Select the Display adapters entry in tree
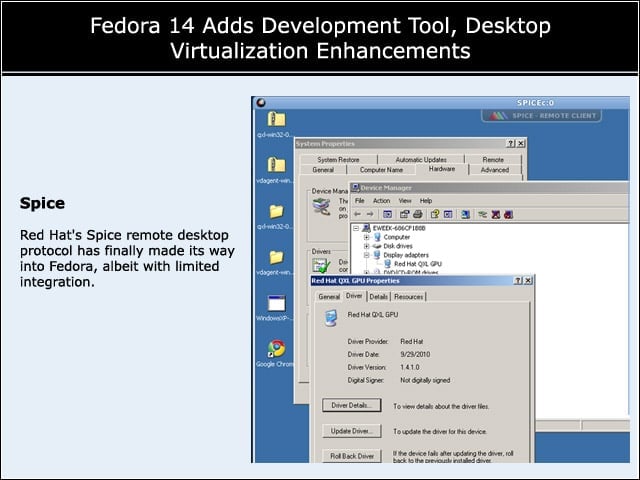 click(406, 255)
